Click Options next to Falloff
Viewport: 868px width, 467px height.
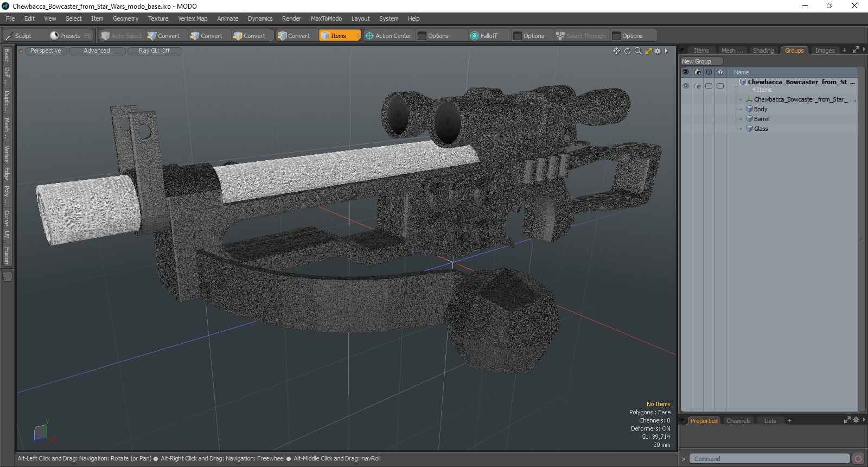[x=533, y=36]
